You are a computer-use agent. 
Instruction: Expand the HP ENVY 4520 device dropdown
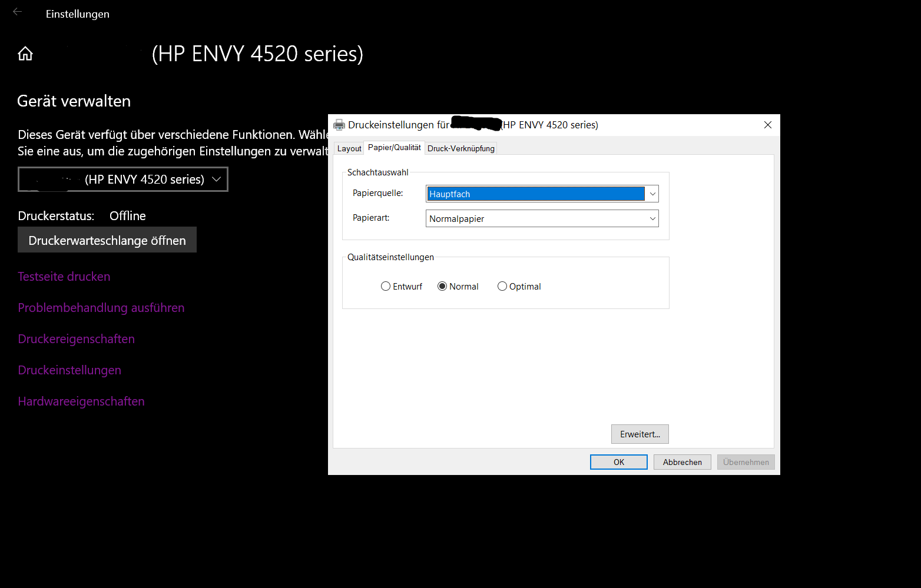click(123, 180)
